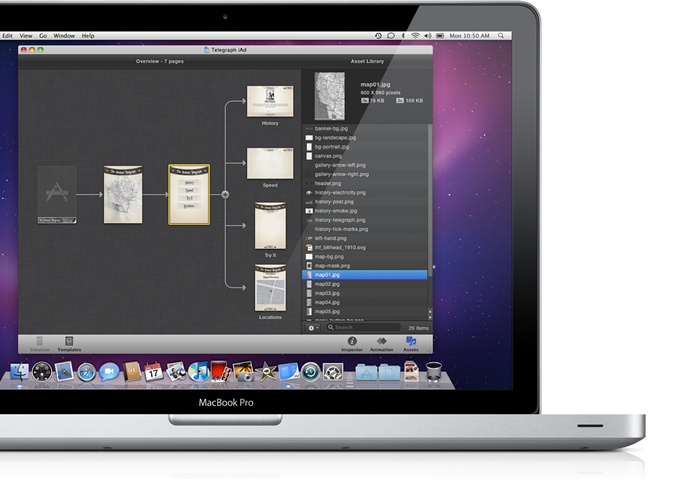The height and width of the screenshot is (483, 694).
Task: Open iTunes from the Dock
Action: [198, 372]
